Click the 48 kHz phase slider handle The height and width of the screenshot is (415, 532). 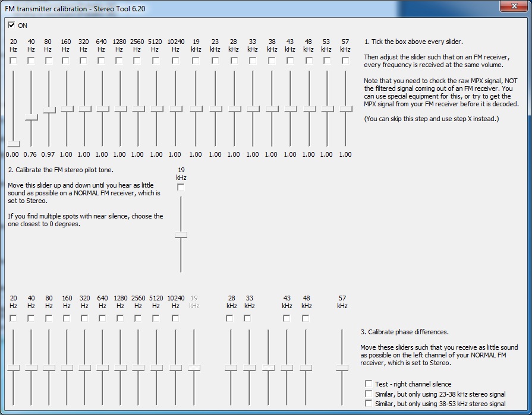[306, 368]
